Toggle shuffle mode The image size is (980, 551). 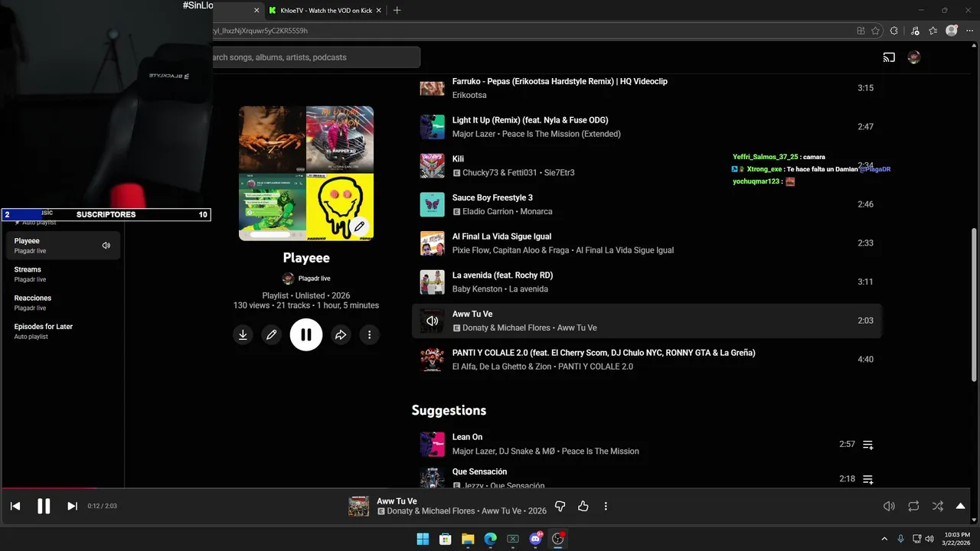pyautogui.click(x=938, y=506)
